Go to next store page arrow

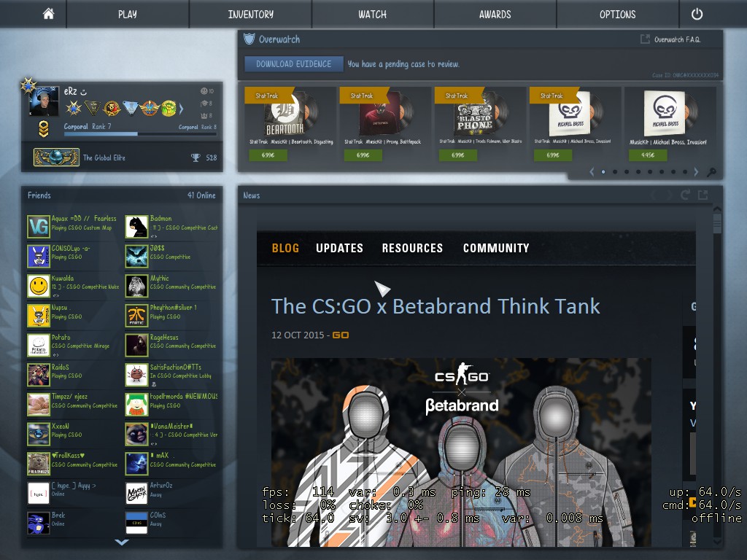pos(696,172)
